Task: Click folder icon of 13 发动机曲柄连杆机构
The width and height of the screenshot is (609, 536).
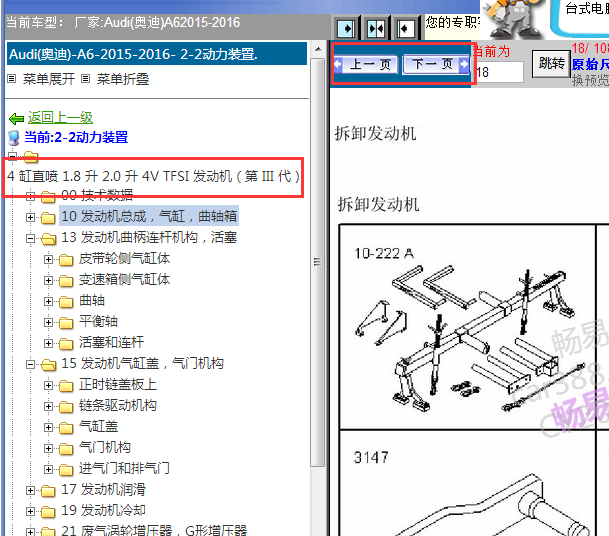Action: point(48,238)
